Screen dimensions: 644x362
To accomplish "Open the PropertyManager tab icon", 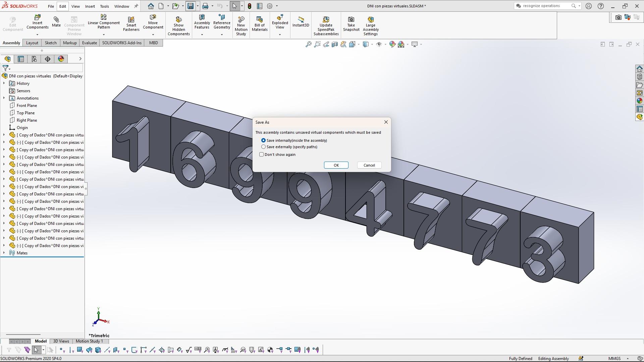I will (21, 59).
